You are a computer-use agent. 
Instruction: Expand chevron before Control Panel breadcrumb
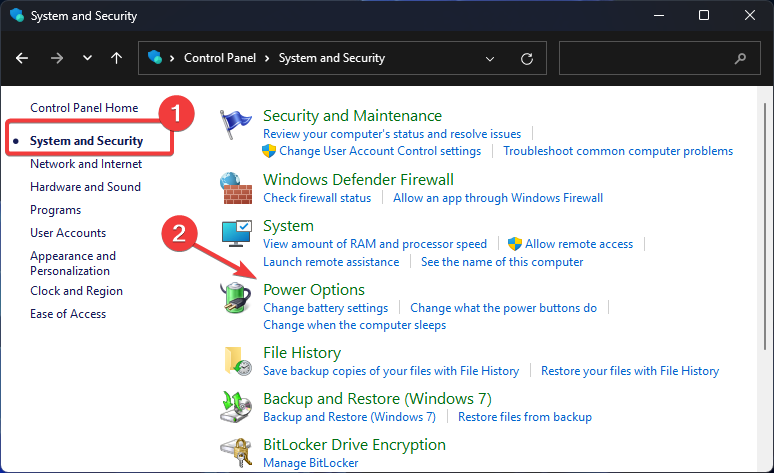coord(172,58)
